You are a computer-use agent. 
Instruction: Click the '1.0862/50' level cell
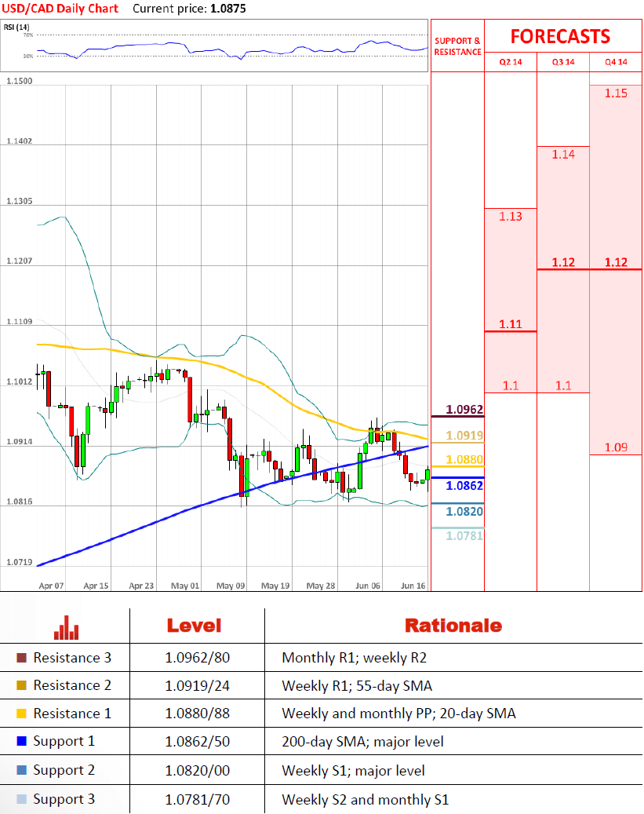[197, 741]
